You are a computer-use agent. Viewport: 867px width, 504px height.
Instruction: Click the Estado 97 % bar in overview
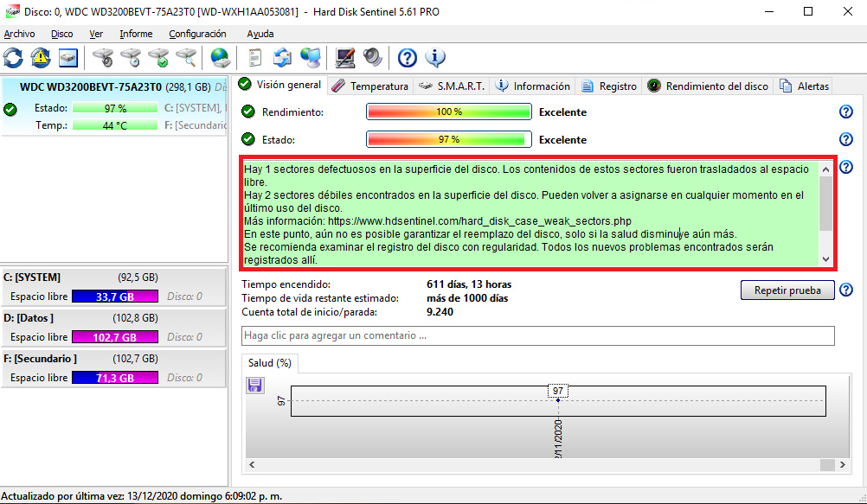pos(449,139)
